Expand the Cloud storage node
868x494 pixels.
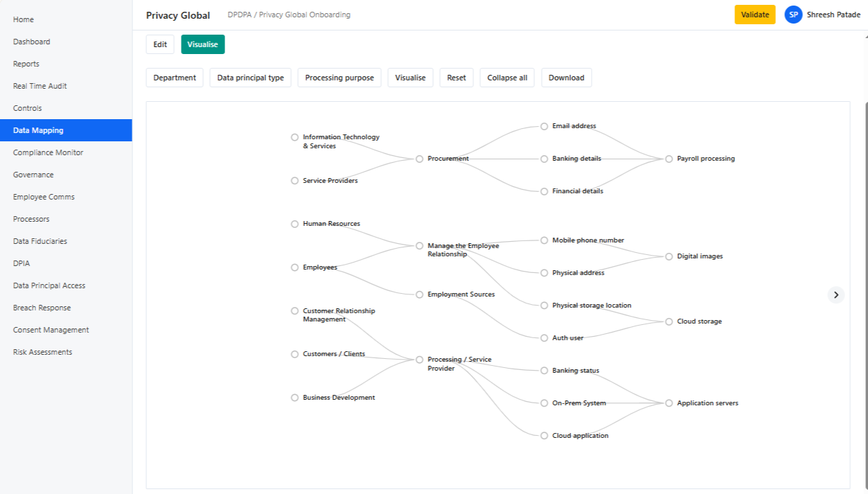(x=668, y=321)
